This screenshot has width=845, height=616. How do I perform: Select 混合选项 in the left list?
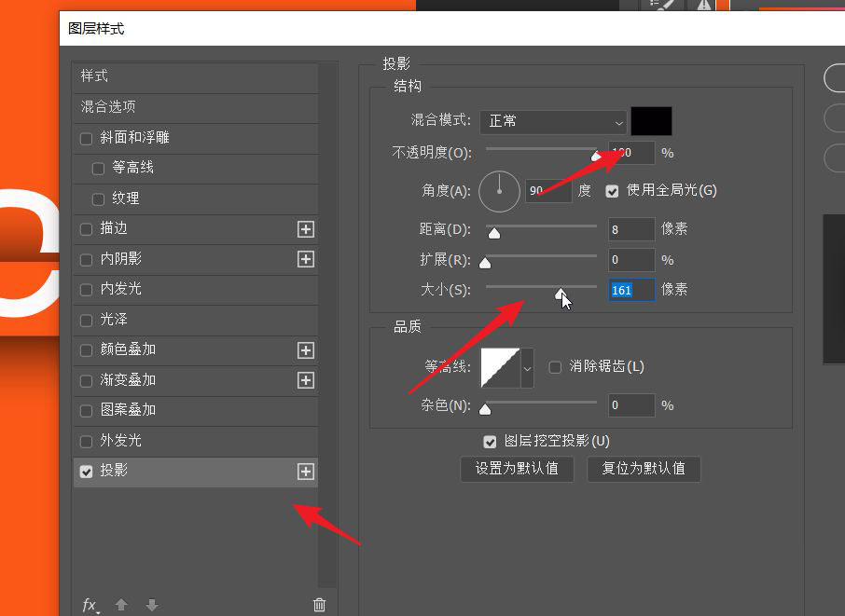196,107
